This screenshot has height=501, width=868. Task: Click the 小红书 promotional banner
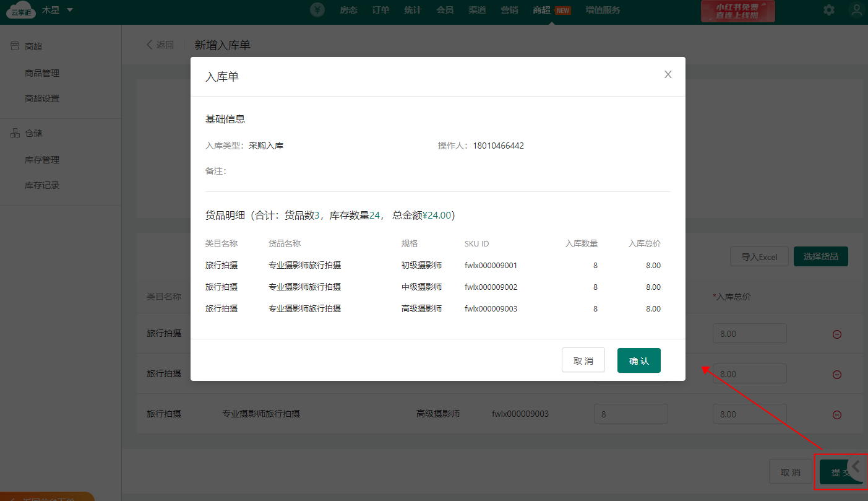(737, 11)
